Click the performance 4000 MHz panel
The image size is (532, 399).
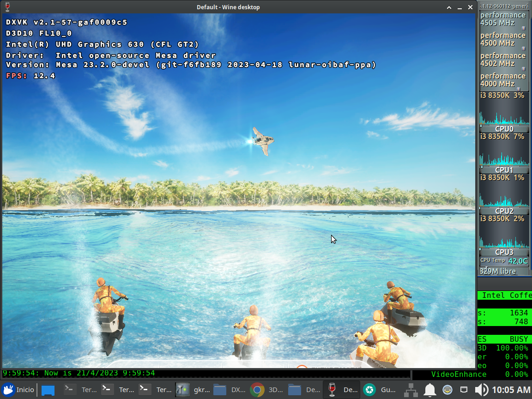(x=504, y=80)
